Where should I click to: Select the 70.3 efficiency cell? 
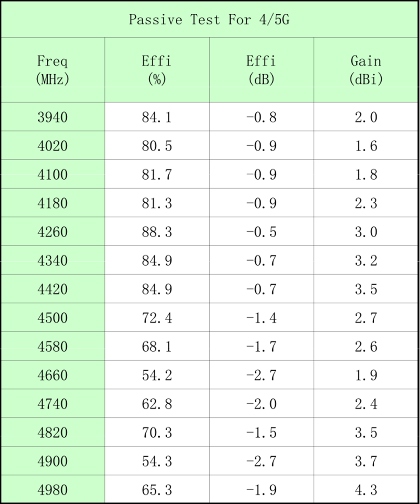point(157,432)
